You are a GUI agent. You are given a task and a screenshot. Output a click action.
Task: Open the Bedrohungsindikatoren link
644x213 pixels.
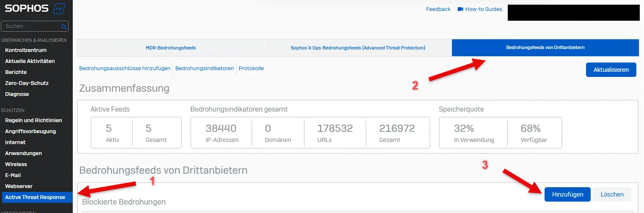click(x=205, y=68)
